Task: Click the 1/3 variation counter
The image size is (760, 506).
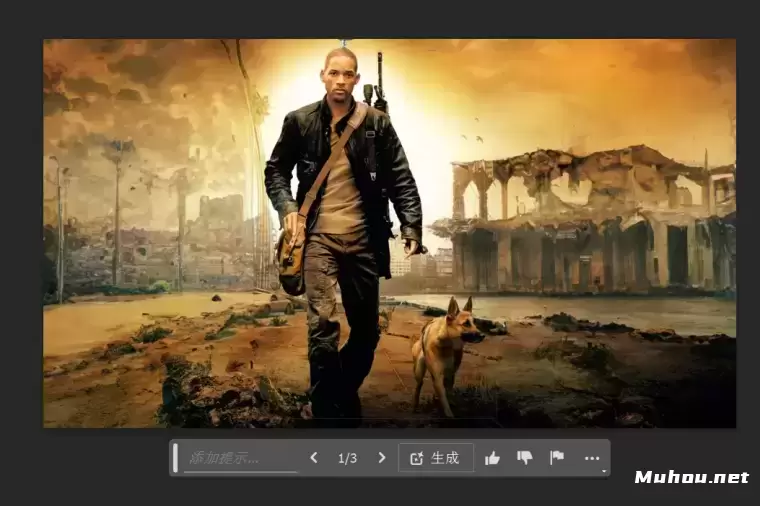Action: [348, 458]
